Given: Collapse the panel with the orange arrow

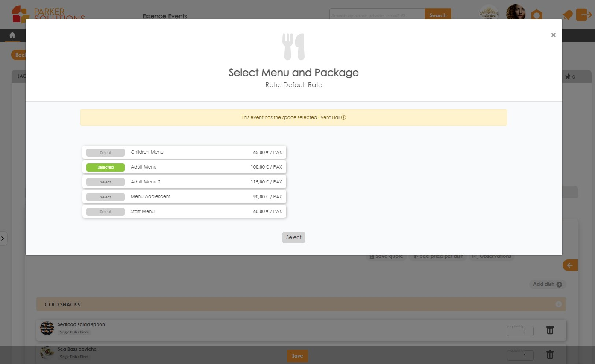Looking at the screenshot, I should click(x=570, y=265).
